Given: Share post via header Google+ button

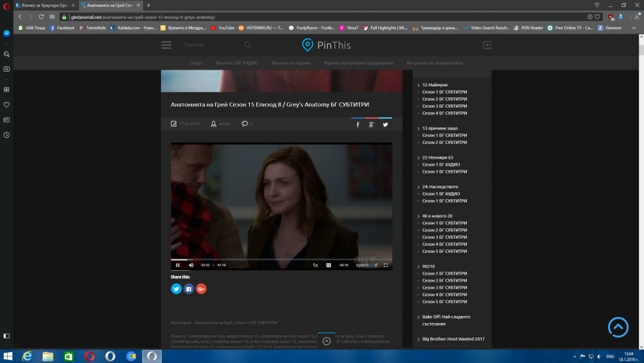Looking at the screenshot, I should pyautogui.click(x=372, y=124).
